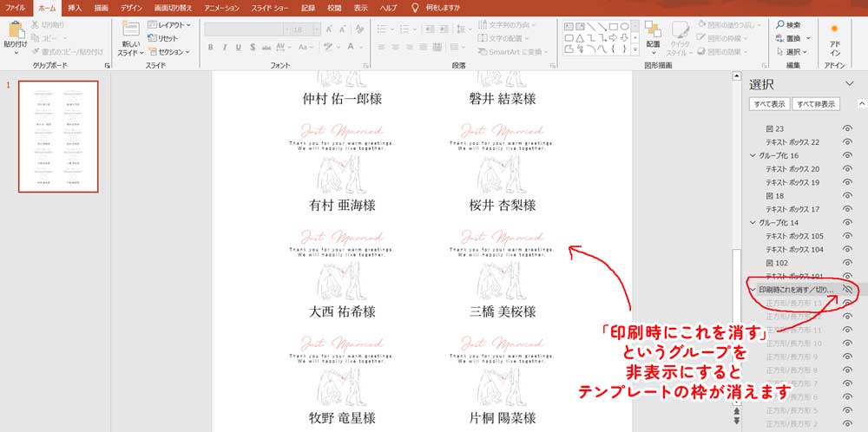Show the 印刷時これを消す group via eye icon
Screen dimensions: 868x432
click(848, 290)
